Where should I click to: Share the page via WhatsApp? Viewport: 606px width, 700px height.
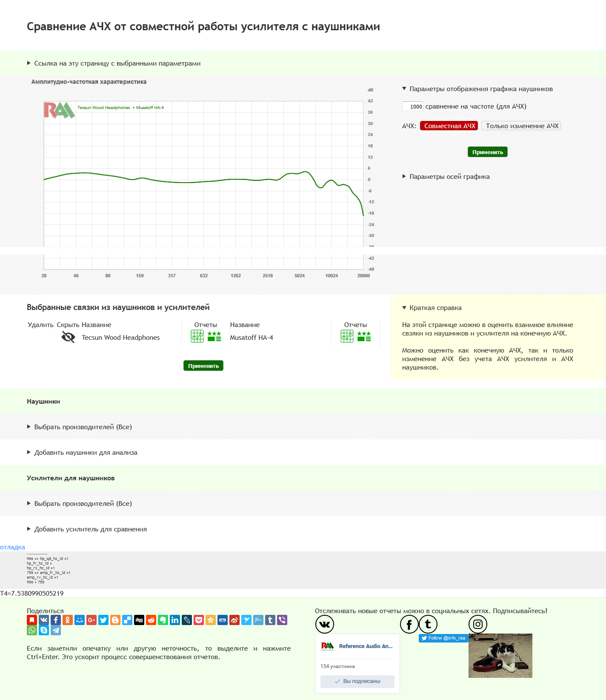(x=32, y=631)
